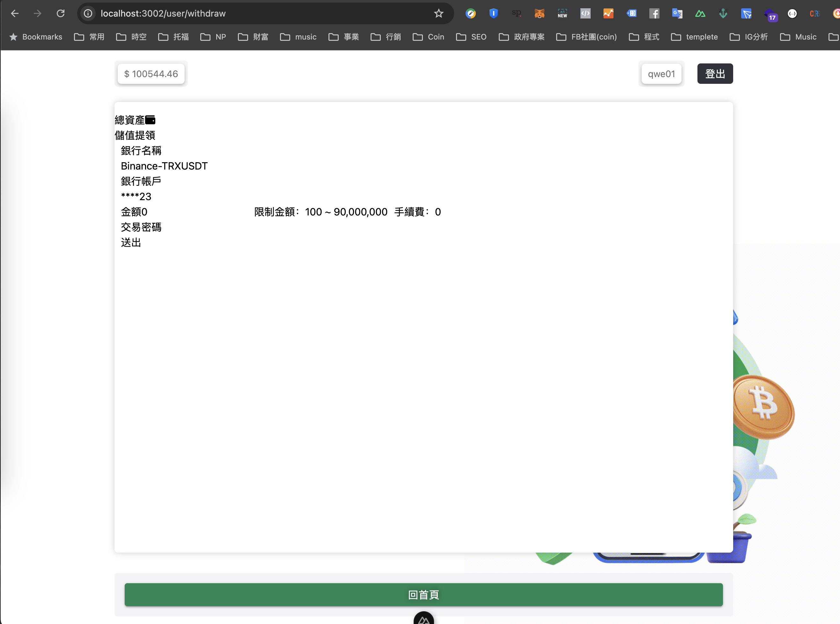View site information icon in address bar

(88, 14)
